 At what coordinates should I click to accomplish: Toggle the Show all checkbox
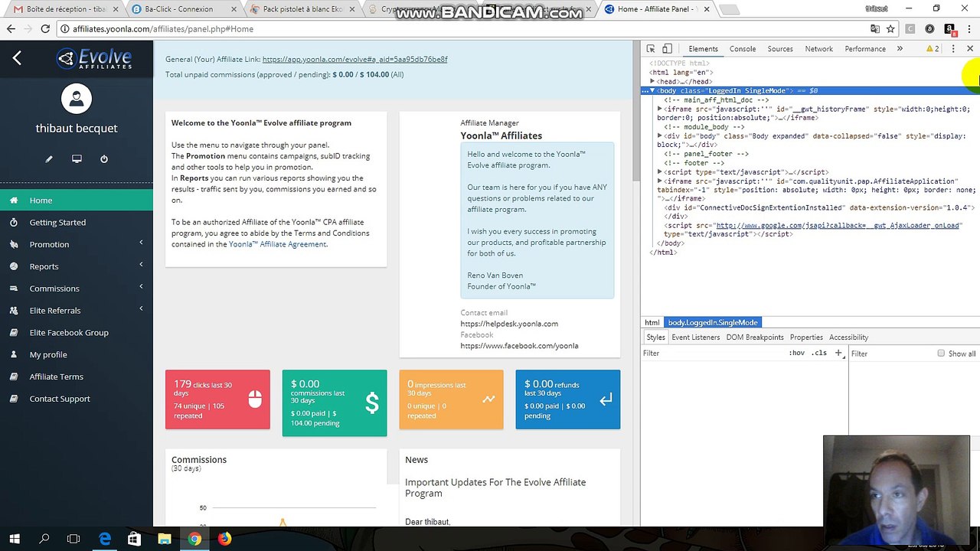click(x=941, y=354)
